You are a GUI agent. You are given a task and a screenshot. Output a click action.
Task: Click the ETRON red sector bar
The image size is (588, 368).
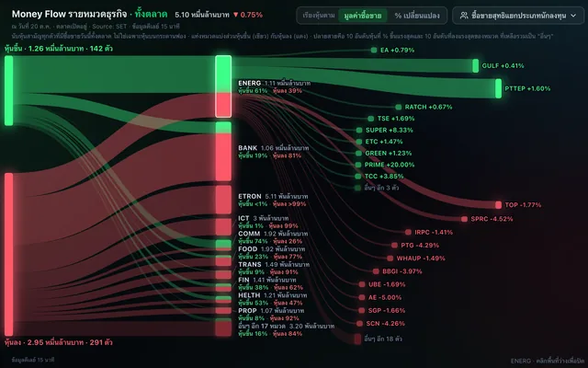(223, 200)
